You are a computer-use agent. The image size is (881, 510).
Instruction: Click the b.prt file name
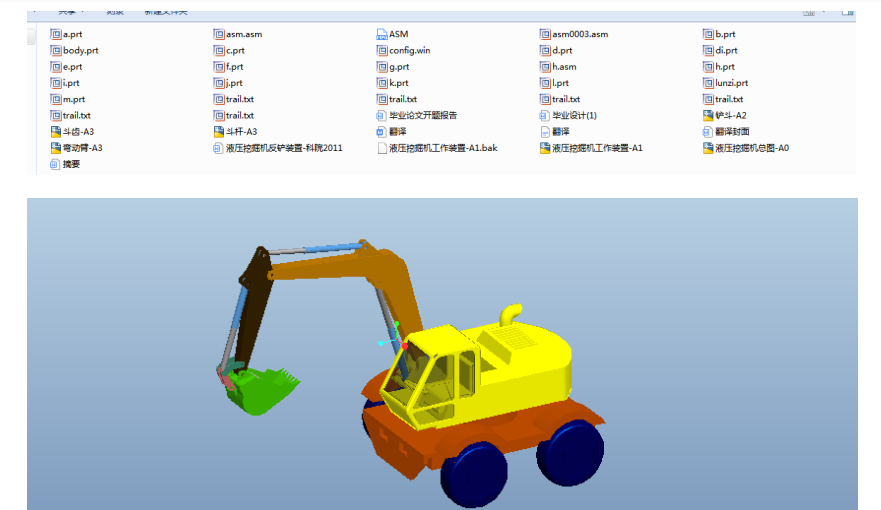click(x=725, y=34)
